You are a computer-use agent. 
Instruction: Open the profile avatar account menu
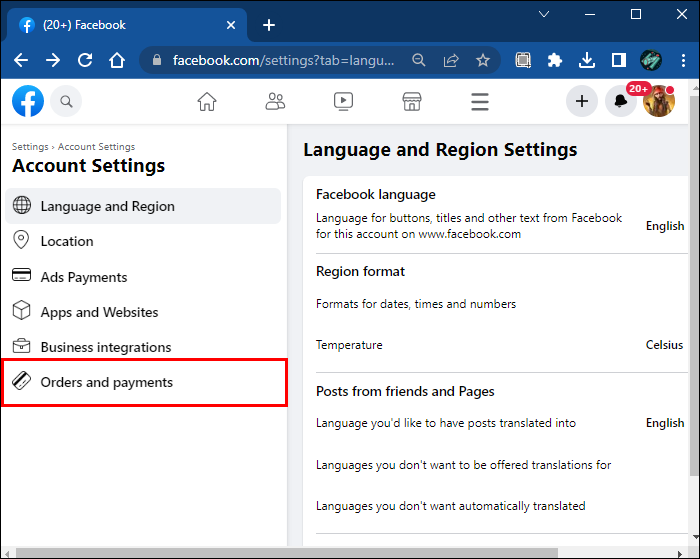pos(659,101)
